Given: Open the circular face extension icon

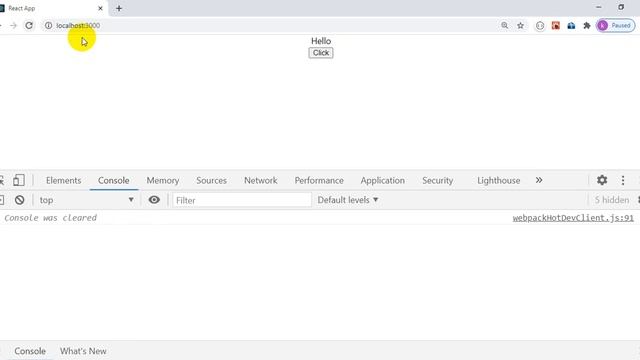Looking at the screenshot, I should pyautogui.click(x=540, y=26).
